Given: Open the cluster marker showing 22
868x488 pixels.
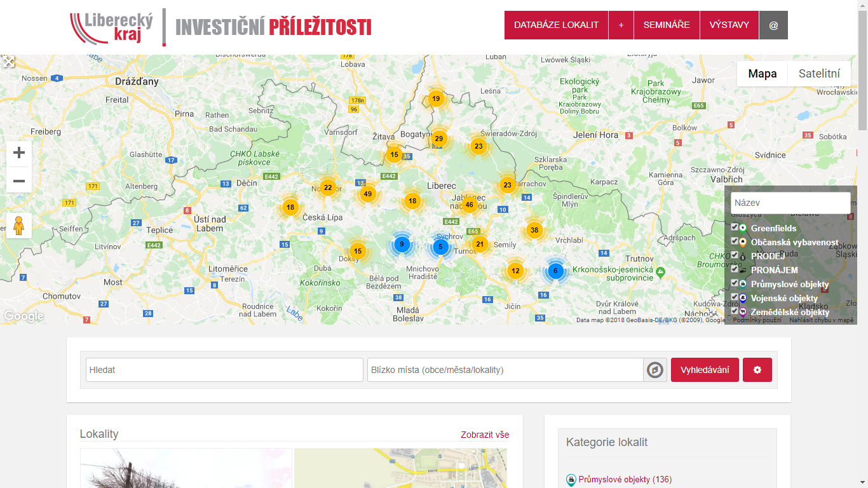Looking at the screenshot, I should (x=327, y=187).
